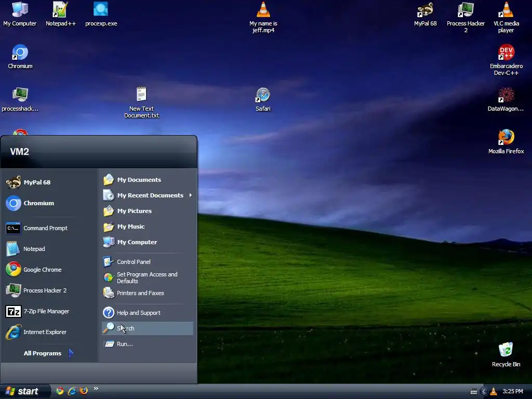
Task: Open Process Hacker 2 from Start menu
Action: [49, 290]
